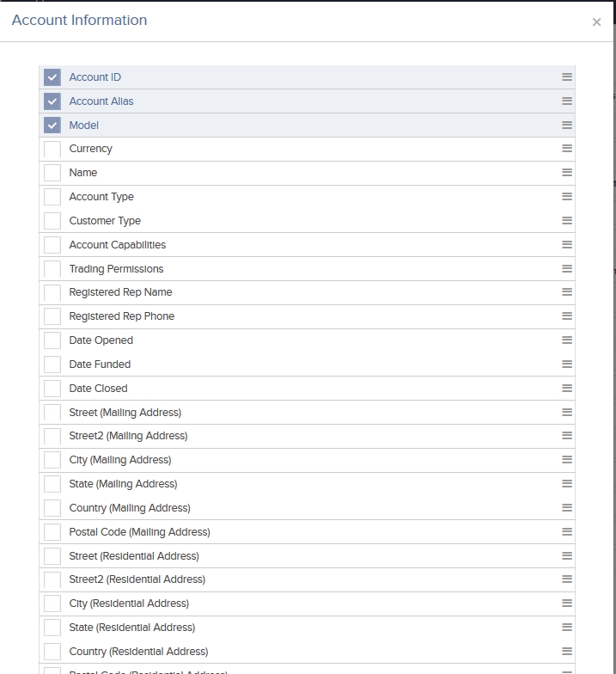Enable the Name checkbox

(52, 173)
